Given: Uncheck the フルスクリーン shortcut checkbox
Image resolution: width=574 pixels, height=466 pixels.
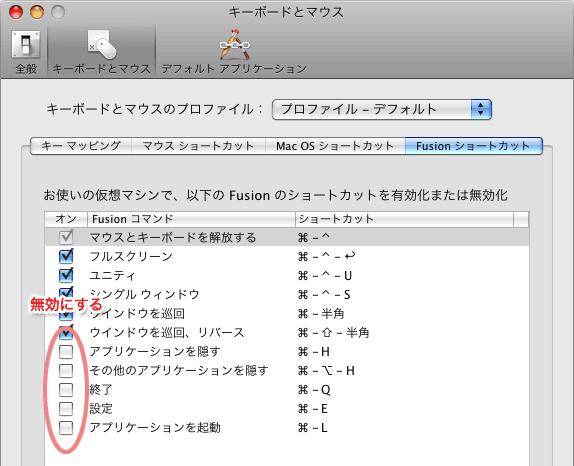Looking at the screenshot, I should click(x=66, y=257).
